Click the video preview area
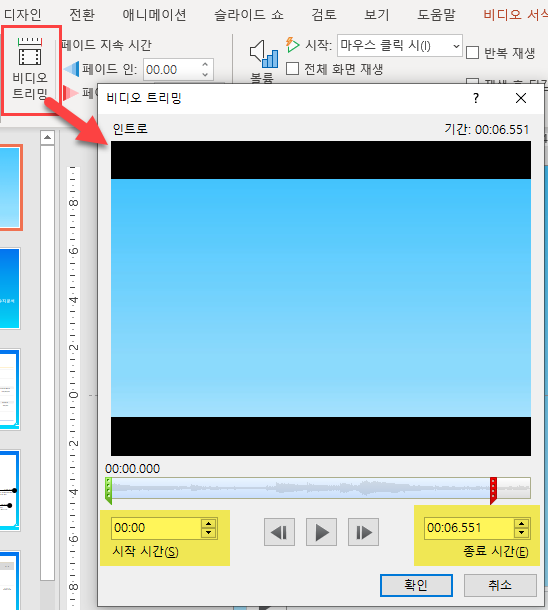Screen dimensions: 548x610 (x=321, y=298)
